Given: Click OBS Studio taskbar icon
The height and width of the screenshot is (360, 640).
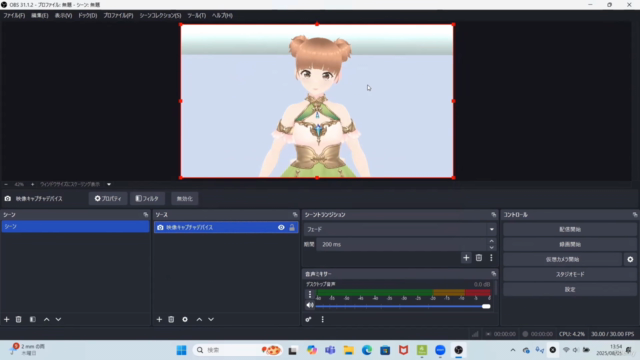Looking at the screenshot, I should 458,350.
